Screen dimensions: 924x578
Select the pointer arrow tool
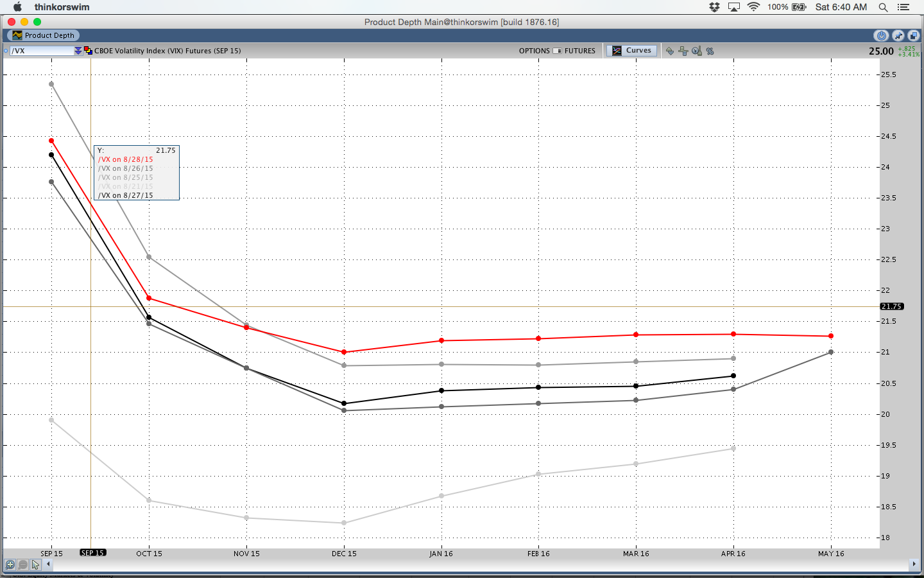pyautogui.click(x=36, y=565)
